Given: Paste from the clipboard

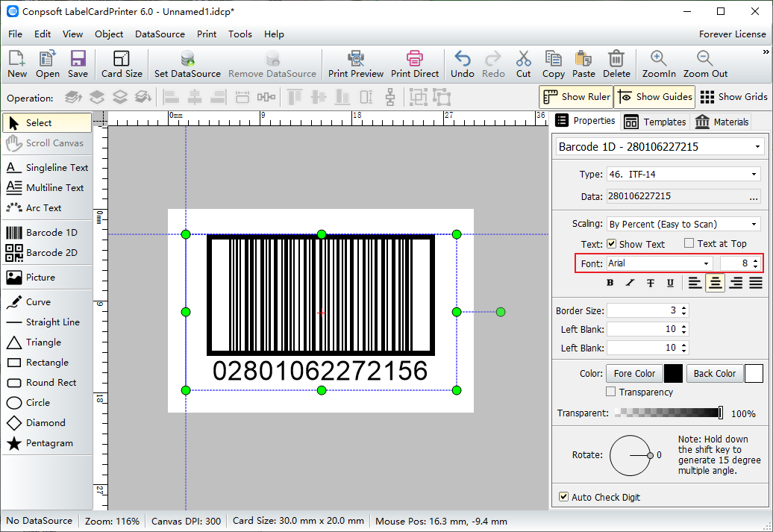Looking at the screenshot, I should [x=583, y=63].
